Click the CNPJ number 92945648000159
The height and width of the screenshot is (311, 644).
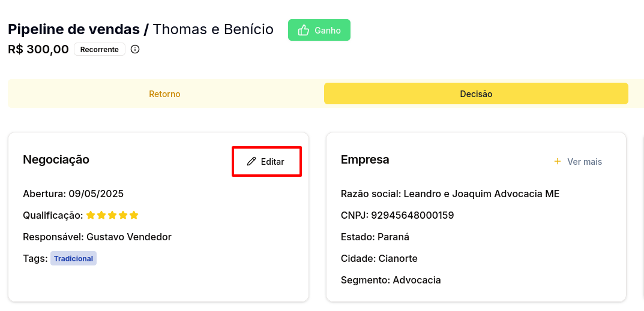[412, 215]
